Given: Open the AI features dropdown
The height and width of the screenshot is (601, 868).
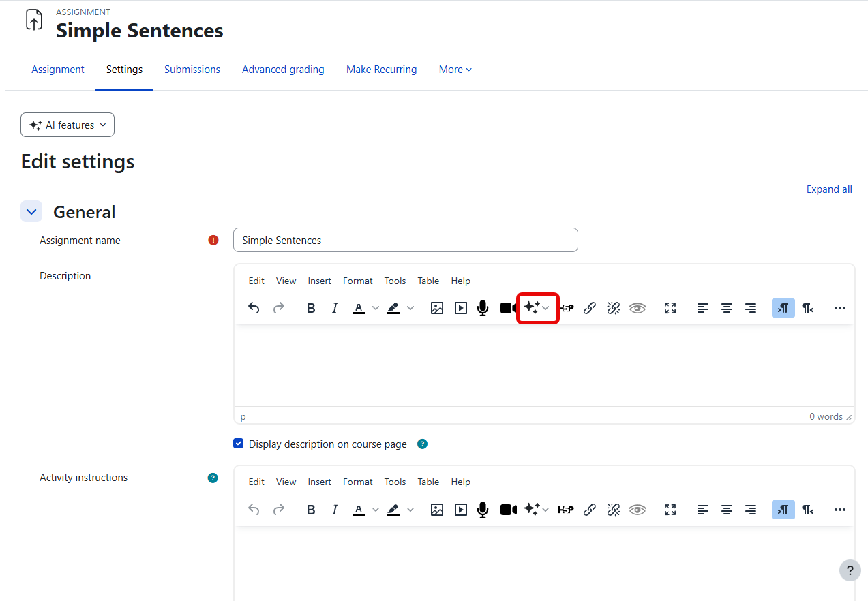Looking at the screenshot, I should (68, 125).
